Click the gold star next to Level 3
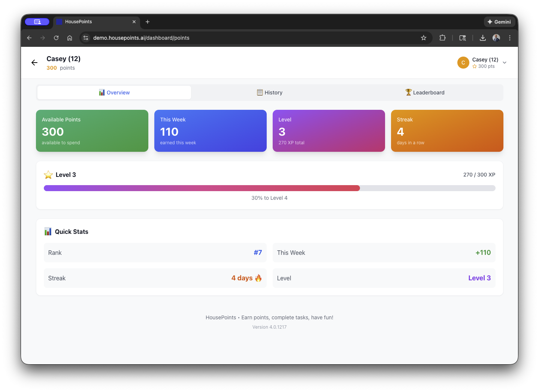This screenshot has height=392, width=539. [x=48, y=175]
